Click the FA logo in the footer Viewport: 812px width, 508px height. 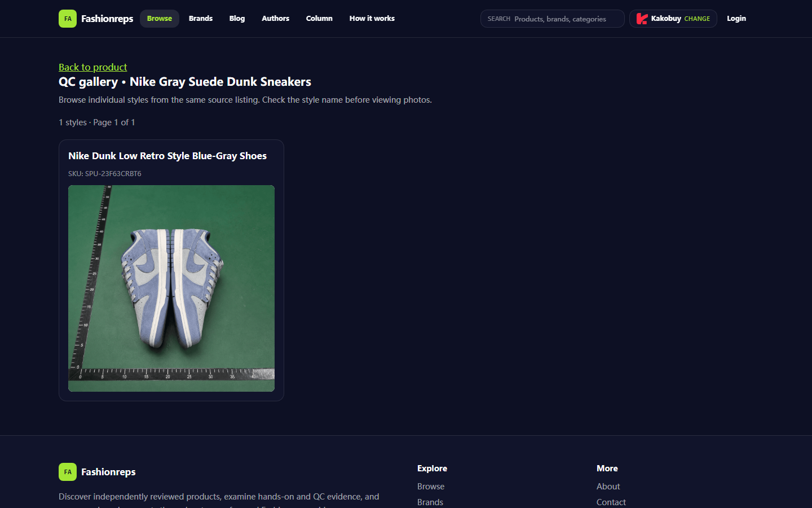68,472
